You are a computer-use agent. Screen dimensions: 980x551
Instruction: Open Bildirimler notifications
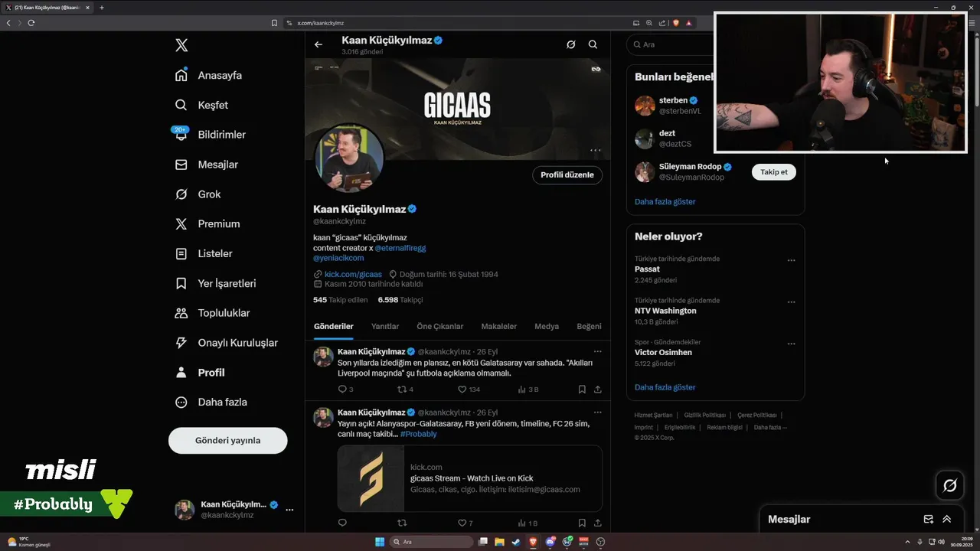coord(211,135)
